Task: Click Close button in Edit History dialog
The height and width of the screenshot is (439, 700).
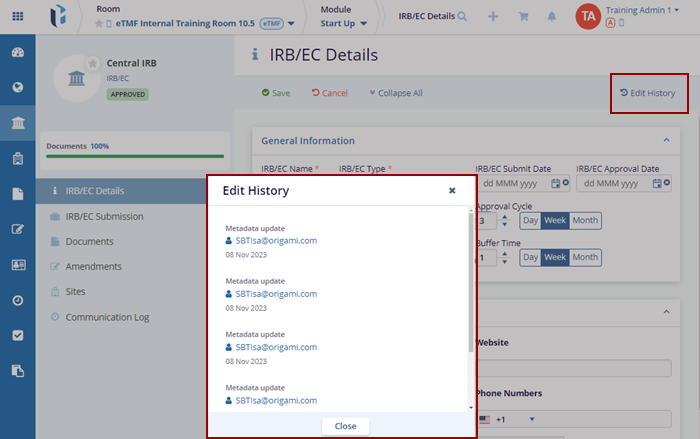Action: pyautogui.click(x=345, y=425)
